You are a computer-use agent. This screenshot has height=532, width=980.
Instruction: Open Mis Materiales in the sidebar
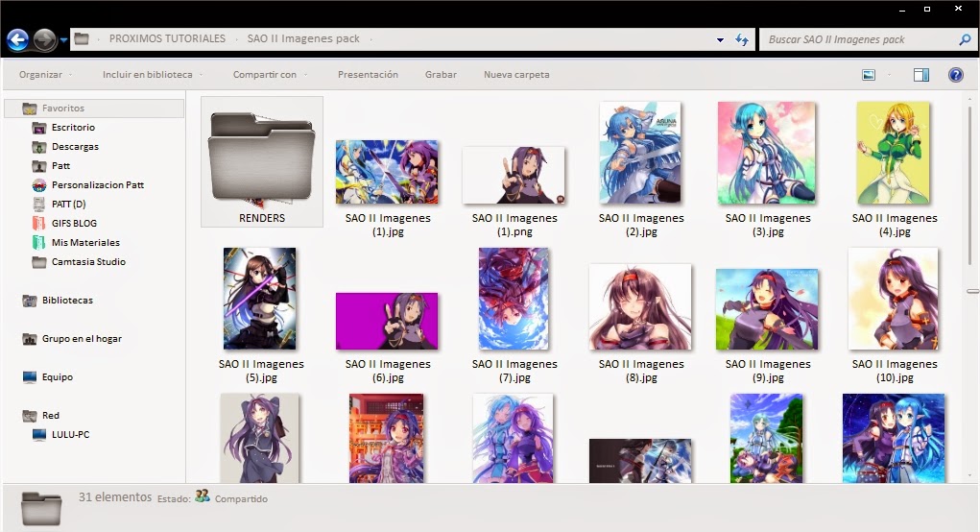[x=85, y=243]
